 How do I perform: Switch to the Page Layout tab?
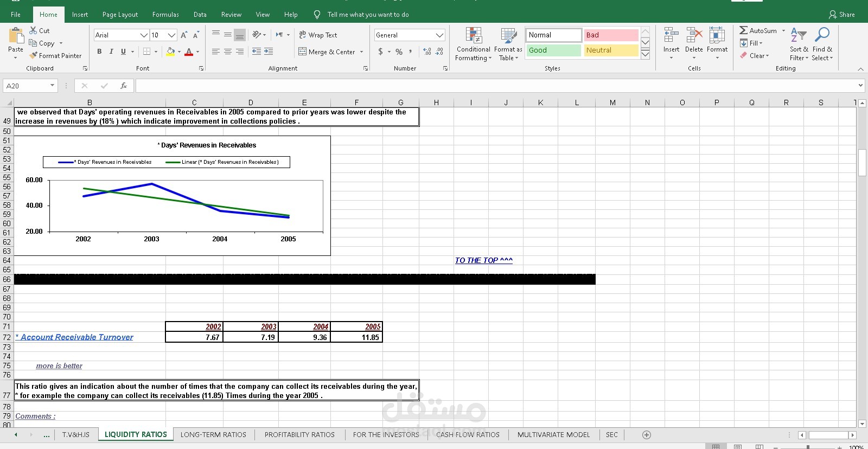click(120, 15)
